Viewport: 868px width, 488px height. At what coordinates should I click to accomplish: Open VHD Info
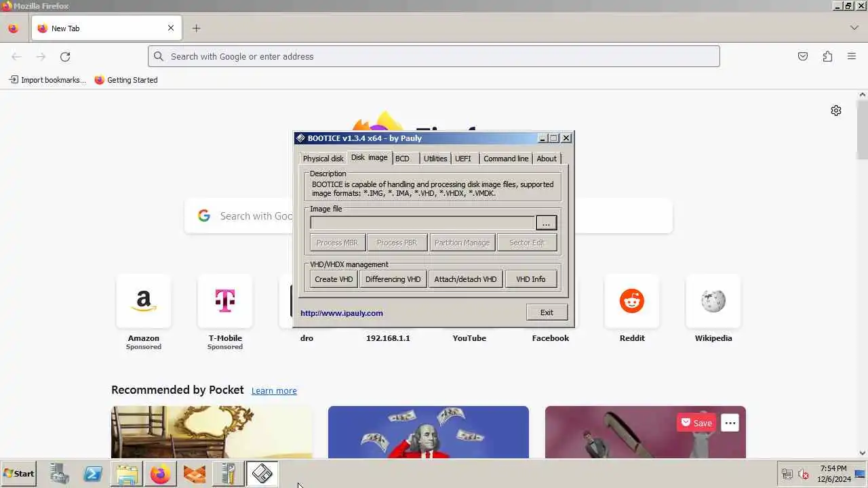pyautogui.click(x=531, y=279)
